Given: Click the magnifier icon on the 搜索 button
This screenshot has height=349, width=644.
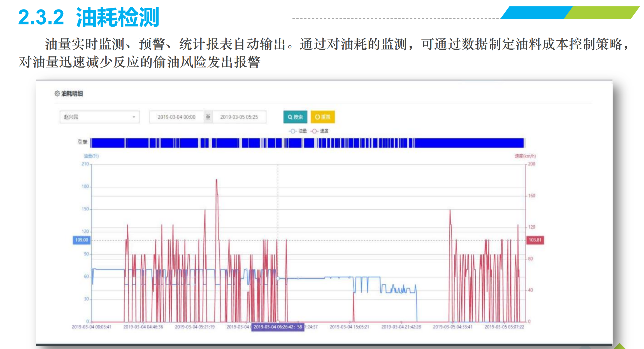Looking at the screenshot, I should [290, 117].
